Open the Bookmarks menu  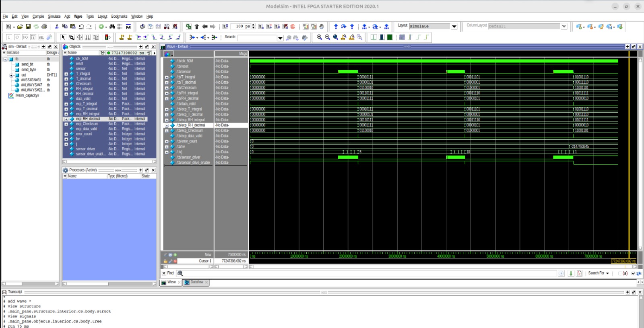pos(119,17)
